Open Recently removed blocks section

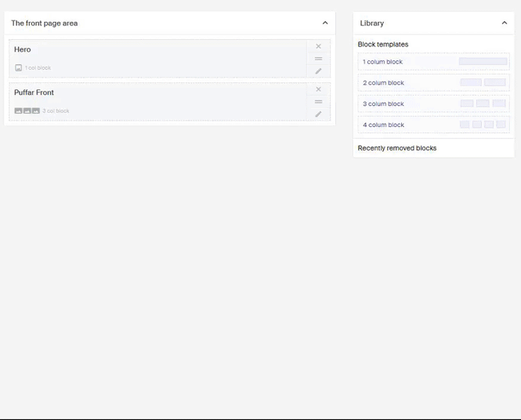click(x=397, y=148)
